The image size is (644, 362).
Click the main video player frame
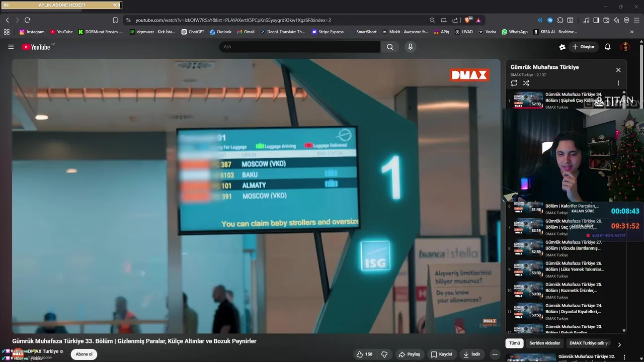click(x=256, y=196)
